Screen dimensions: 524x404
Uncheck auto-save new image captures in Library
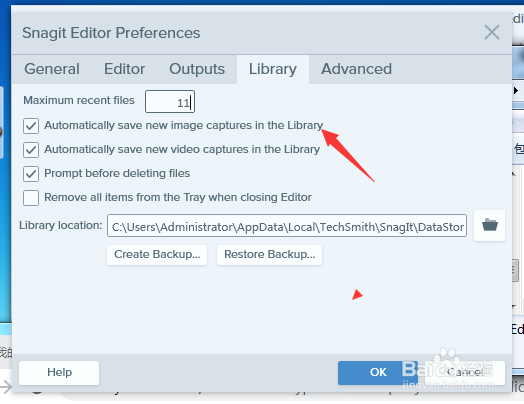pyautogui.click(x=31, y=126)
